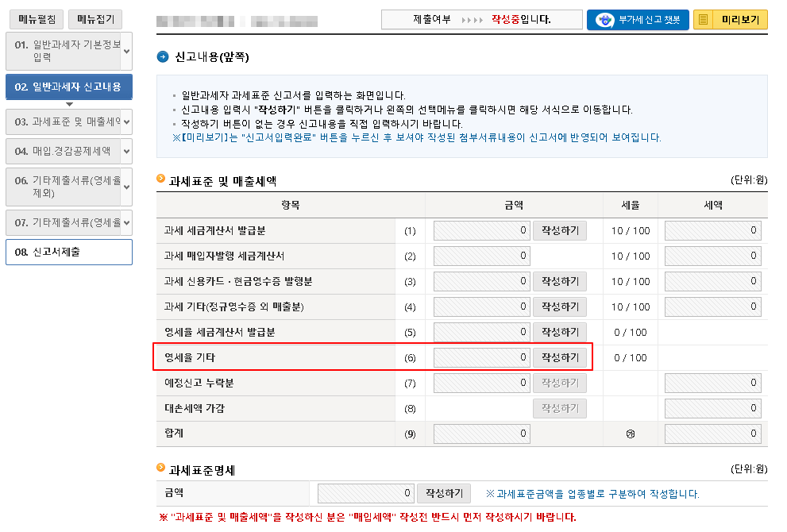Expand the 07. 기타제출서류(영세율) chevron
The image size is (787, 532).
[x=126, y=223]
